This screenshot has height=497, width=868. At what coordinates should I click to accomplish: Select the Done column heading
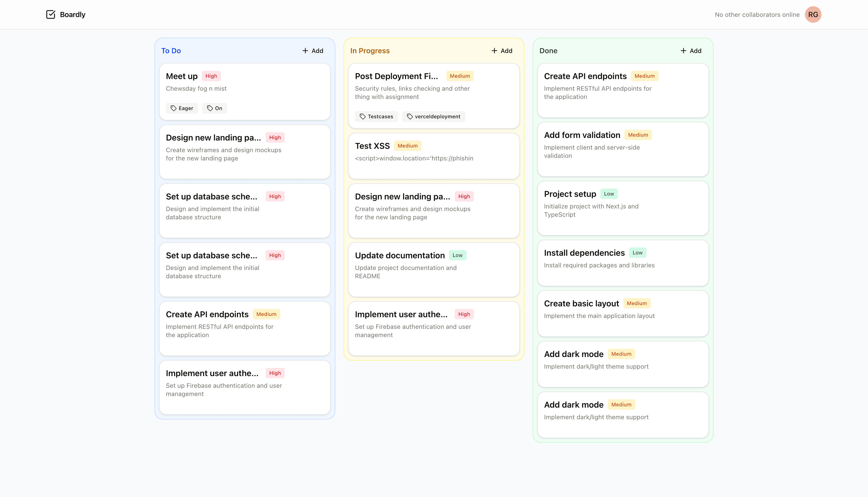(548, 51)
